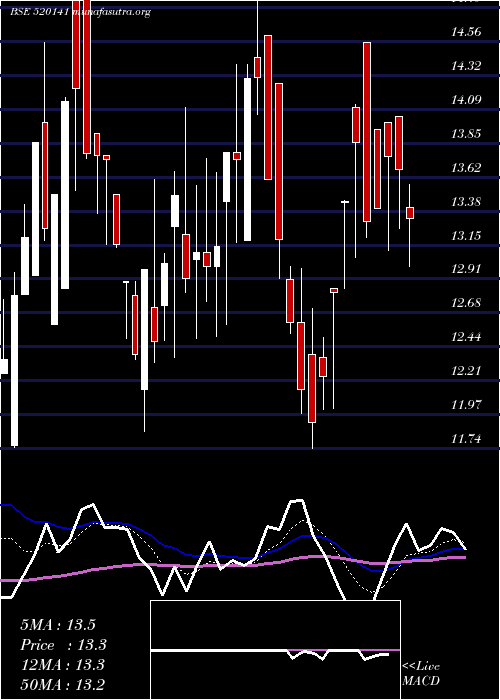The image size is (500, 700).
Task: Click the 12.21 price axis label
Action: [467, 371]
